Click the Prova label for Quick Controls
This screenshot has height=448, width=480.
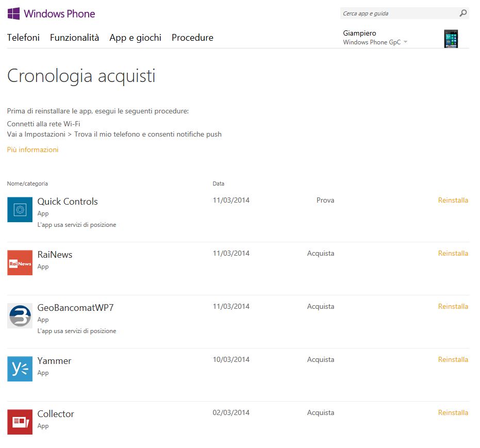pyautogui.click(x=325, y=200)
